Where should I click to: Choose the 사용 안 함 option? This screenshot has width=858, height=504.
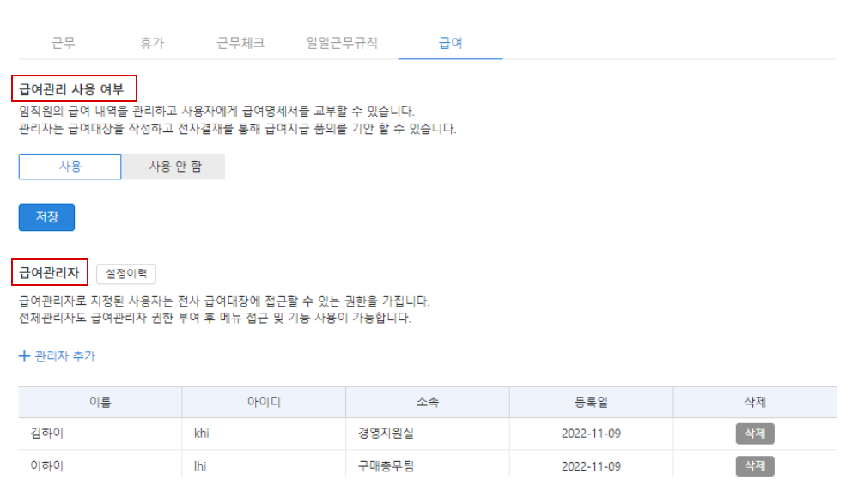coord(173,167)
